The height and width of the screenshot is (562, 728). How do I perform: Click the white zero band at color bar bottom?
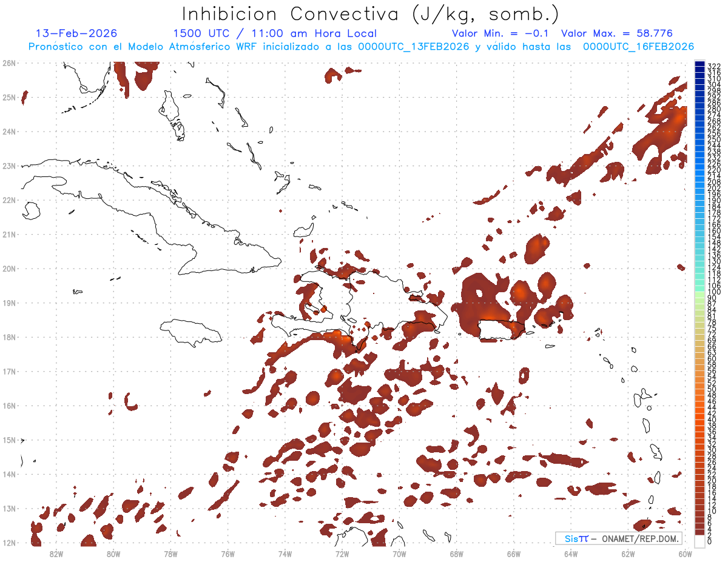pos(699,540)
